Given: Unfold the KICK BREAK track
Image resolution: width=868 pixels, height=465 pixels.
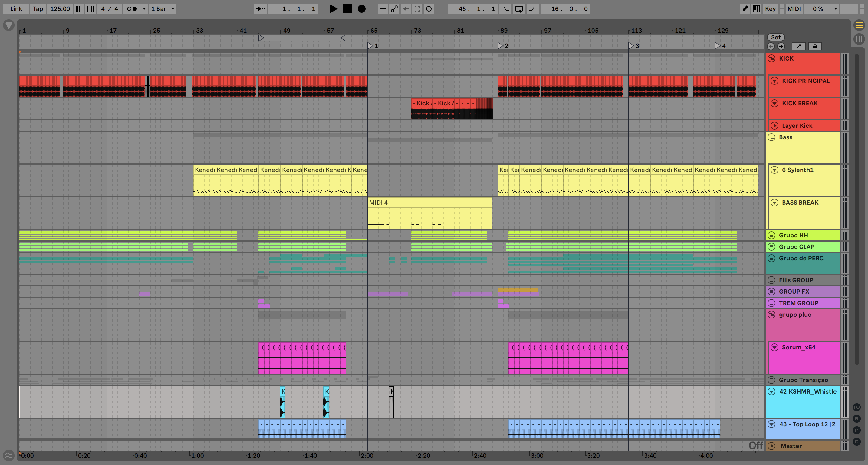Looking at the screenshot, I should tap(774, 103).
